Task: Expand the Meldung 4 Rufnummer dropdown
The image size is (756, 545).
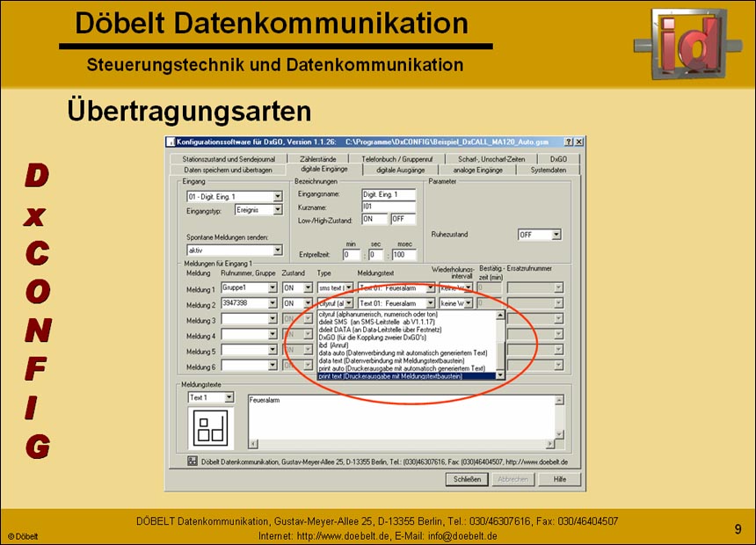Action: (273, 334)
